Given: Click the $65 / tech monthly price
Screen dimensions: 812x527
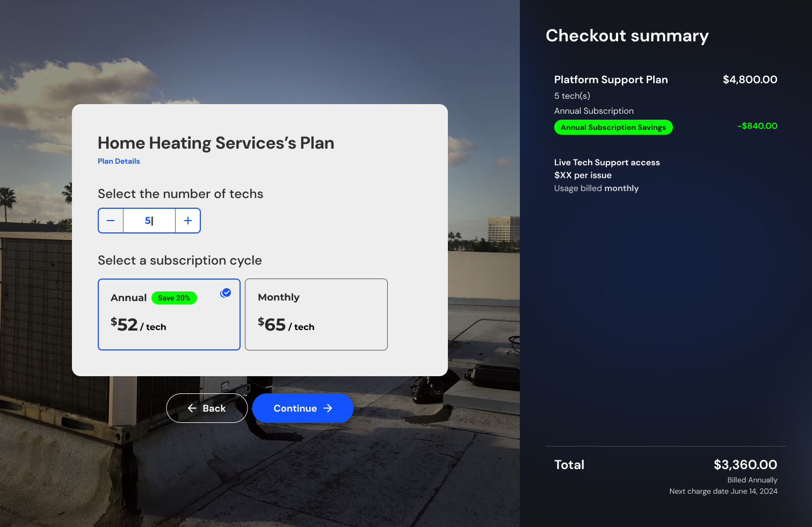Looking at the screenshot, I should coord(286,325).
